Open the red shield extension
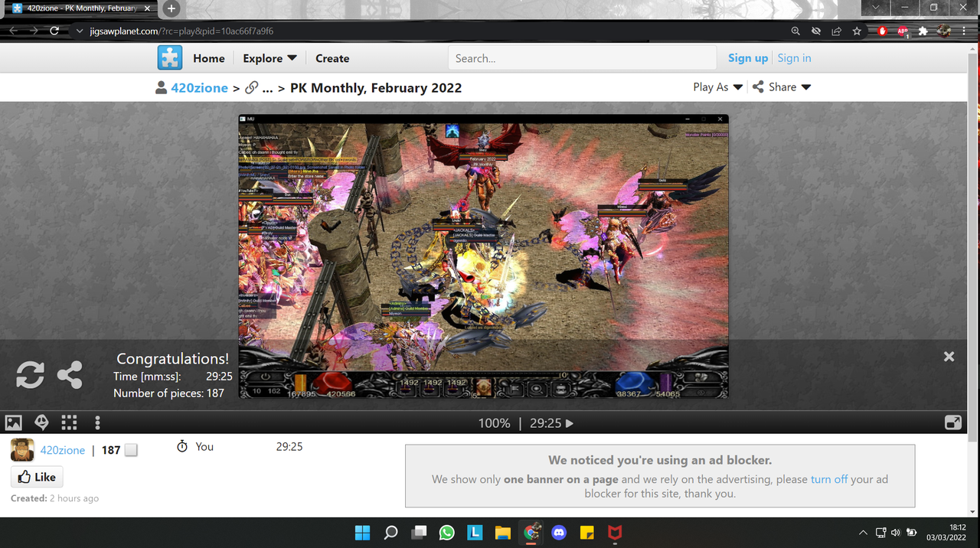The width and height of the screenshot is (980, 548). (882, 31)
